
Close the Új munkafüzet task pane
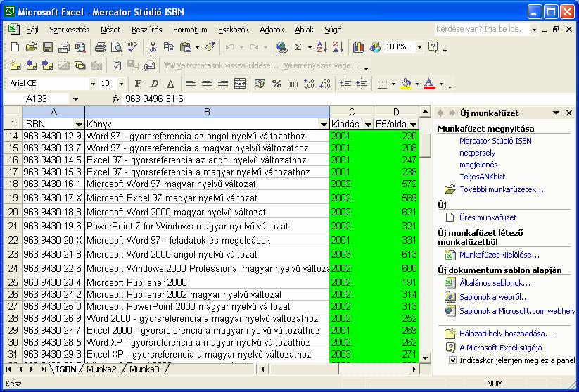(569, 113)
